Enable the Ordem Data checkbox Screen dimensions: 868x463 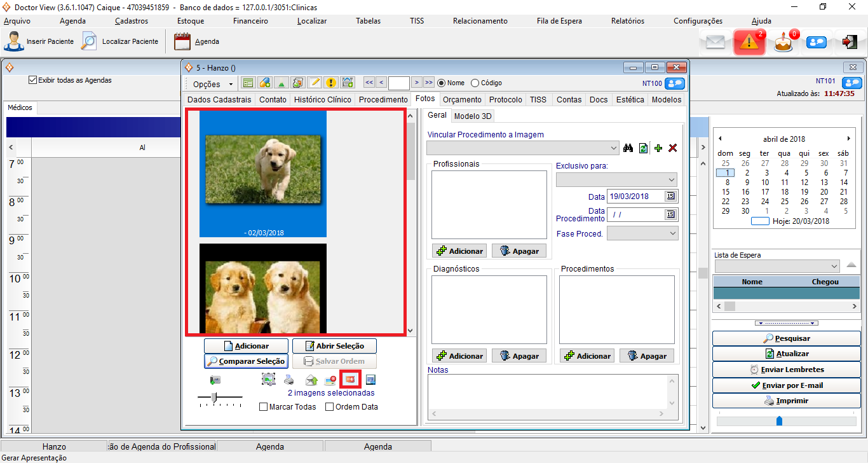(330, 407)
